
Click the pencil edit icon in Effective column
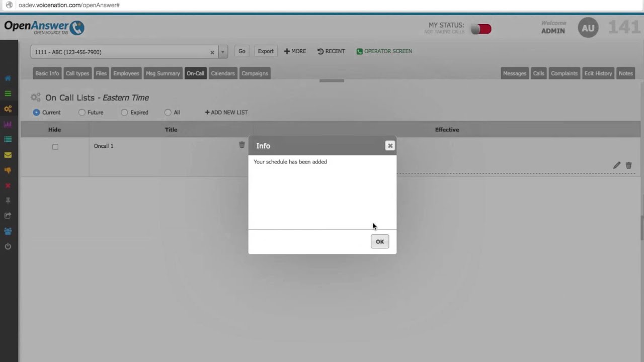(x=617, y=165)
